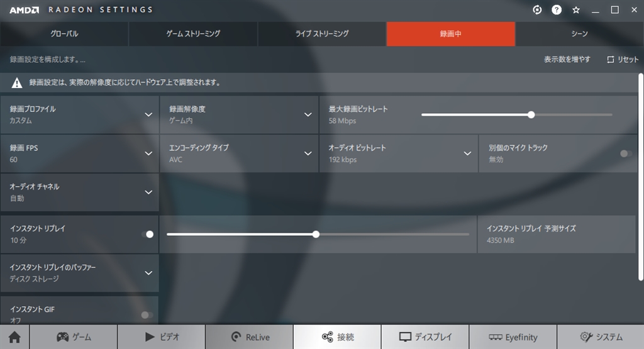Switch to the グローバル tab
The width and height of the screenshot is (644, 349).
click(64, 34)
